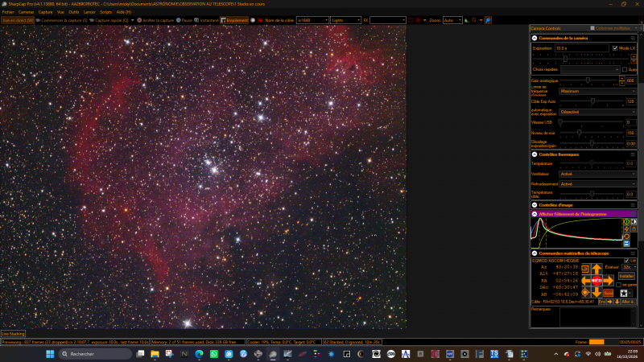Toggle the Lié checkbox in telescope panel
The image size is (644, 362).
pos(626,261)
